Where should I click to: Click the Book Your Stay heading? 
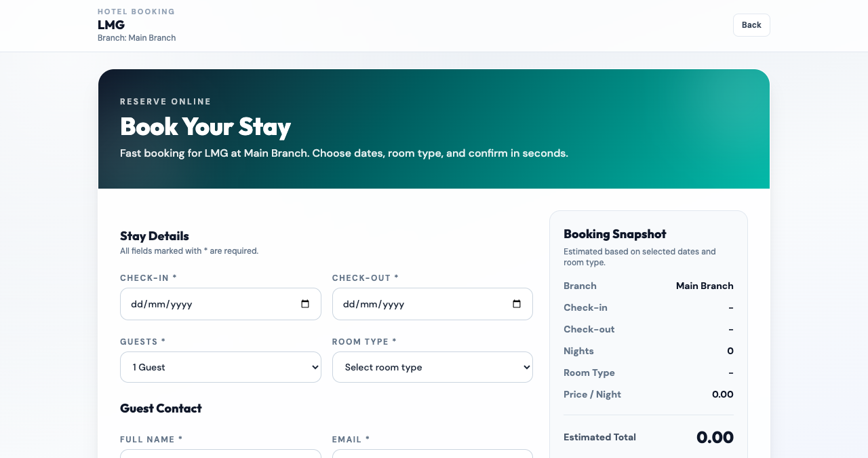(205, 127)
